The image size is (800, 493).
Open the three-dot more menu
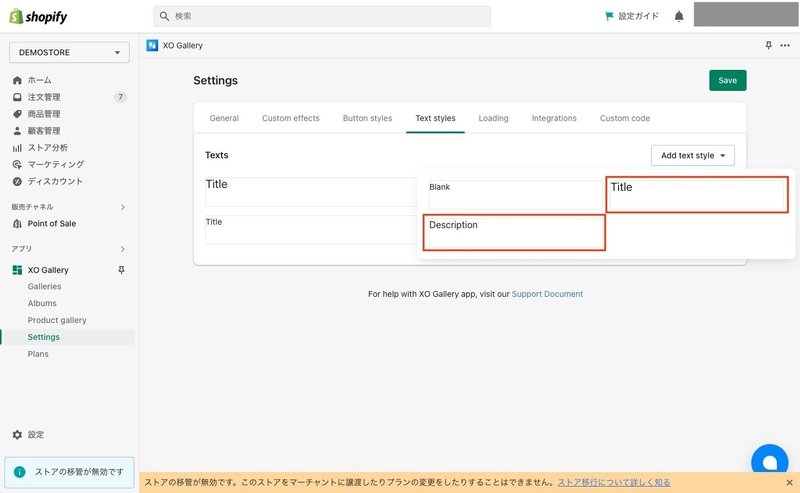point(785,45)
